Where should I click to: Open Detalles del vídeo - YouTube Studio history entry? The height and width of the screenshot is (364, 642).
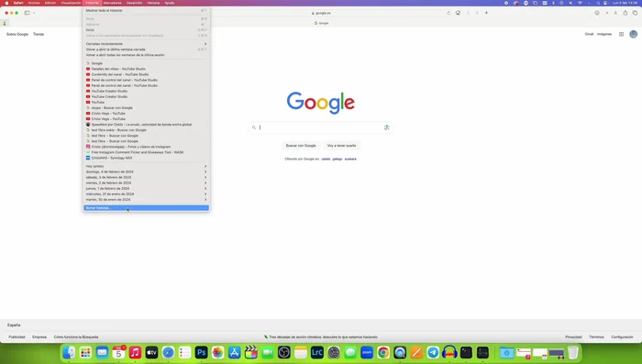146,69
